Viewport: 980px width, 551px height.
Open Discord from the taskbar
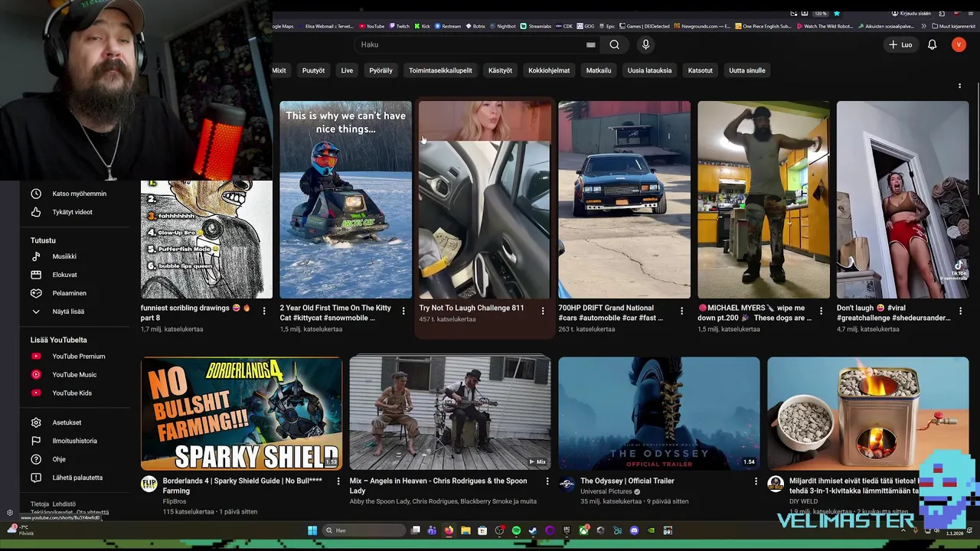(634, 530)
